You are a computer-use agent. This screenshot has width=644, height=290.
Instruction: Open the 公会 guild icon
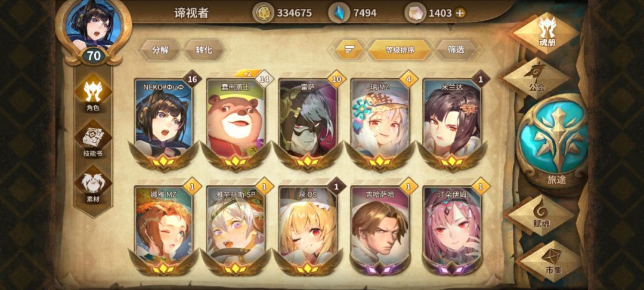pos(537,78)
